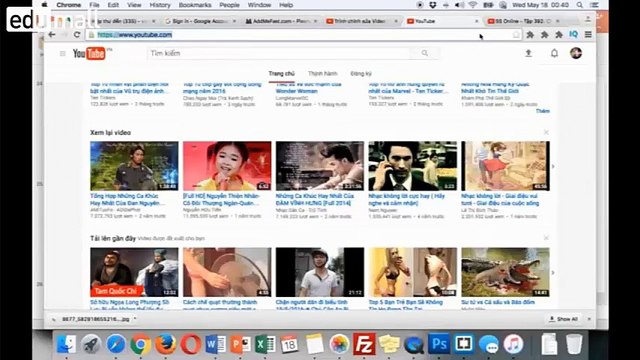Open YouTube notifications bell

(554, 53)
